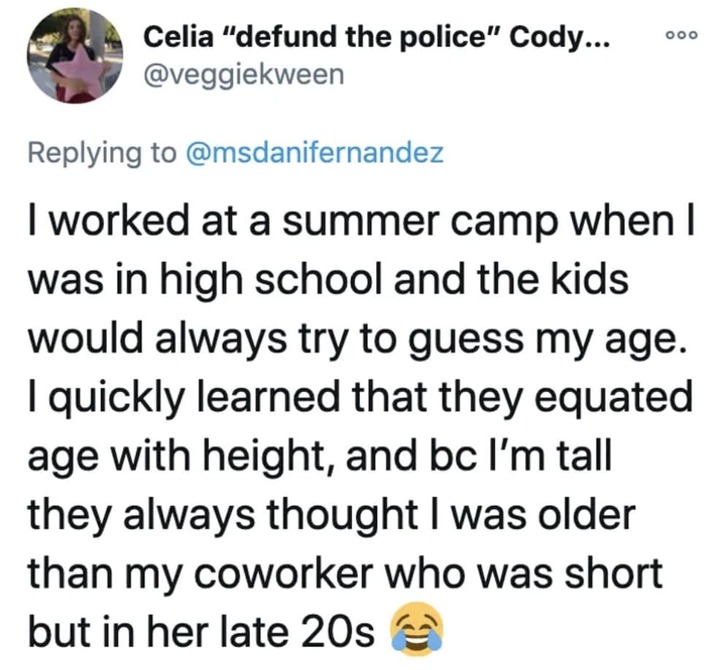Click the line "I quickly learned that they equated"
The width and height of the screenshot is (720, 670).
[x=360, y=397]
